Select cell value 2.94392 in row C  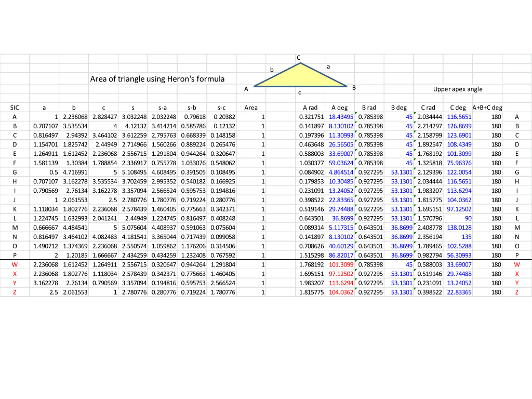click(x=77, y=135)
